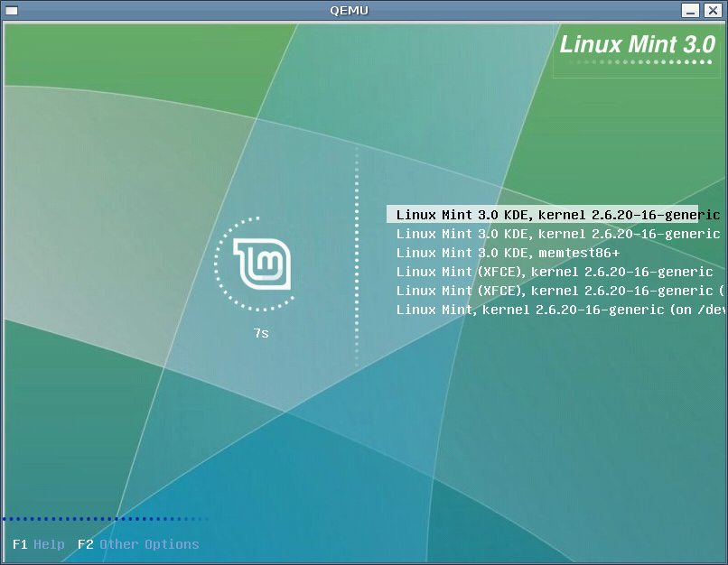Select the highlighted Linux Mint 3.0 KDE kernel entry
This screenshot has height=565, width=728.
(542, 214)
